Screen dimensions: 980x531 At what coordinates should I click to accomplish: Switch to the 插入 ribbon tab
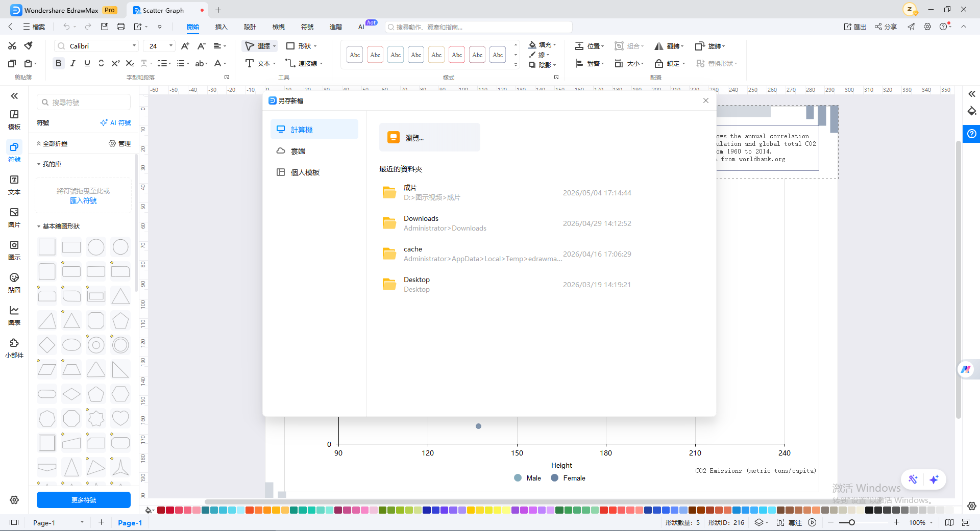point(221,27)
